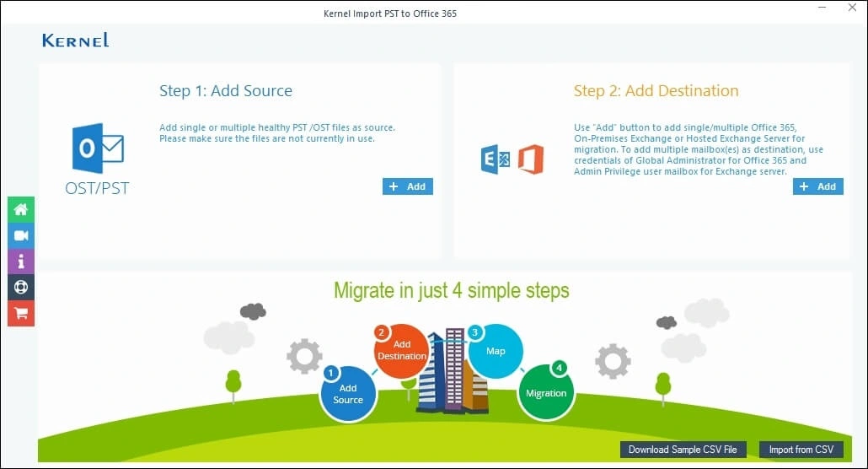Click Import from CSV button
This screenshot has height=469, width=868.
tap(801, 450)
